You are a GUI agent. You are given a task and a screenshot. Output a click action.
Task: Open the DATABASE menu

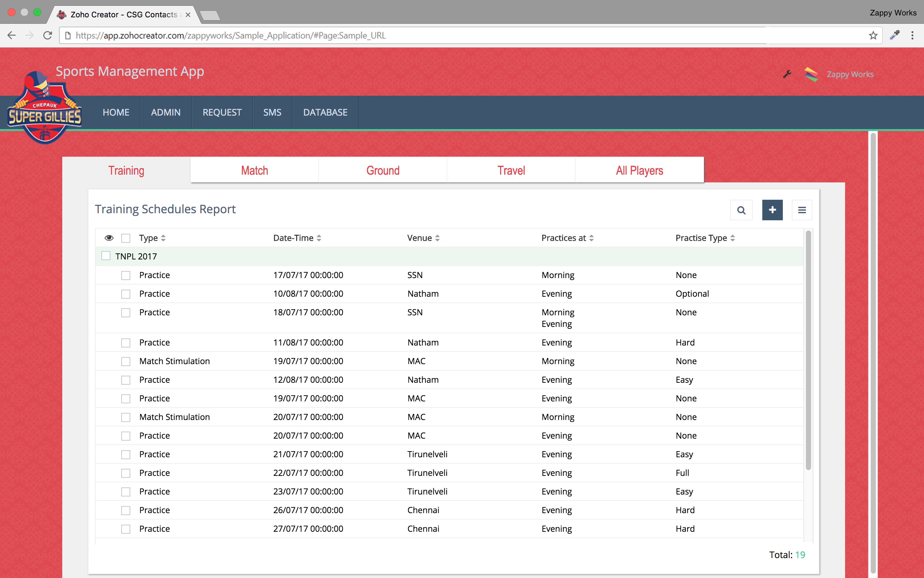[x=325, y=112]
